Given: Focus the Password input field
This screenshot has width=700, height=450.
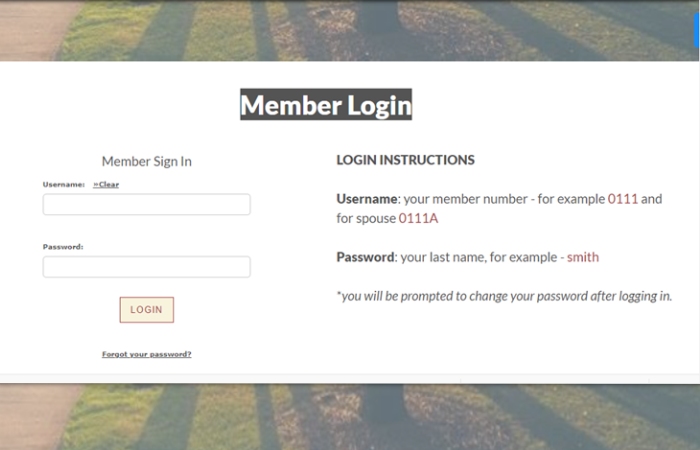Looking at the screenshot, I should tap(146, 267).
